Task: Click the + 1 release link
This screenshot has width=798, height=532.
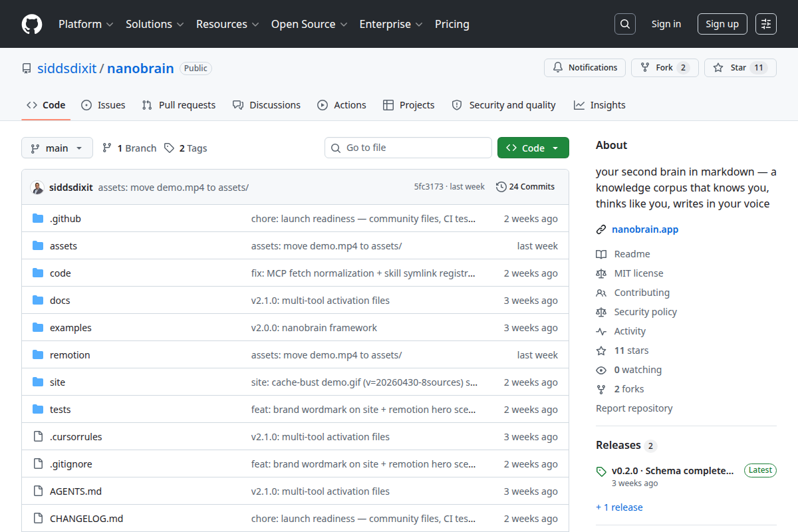Action: coord(619,507)
